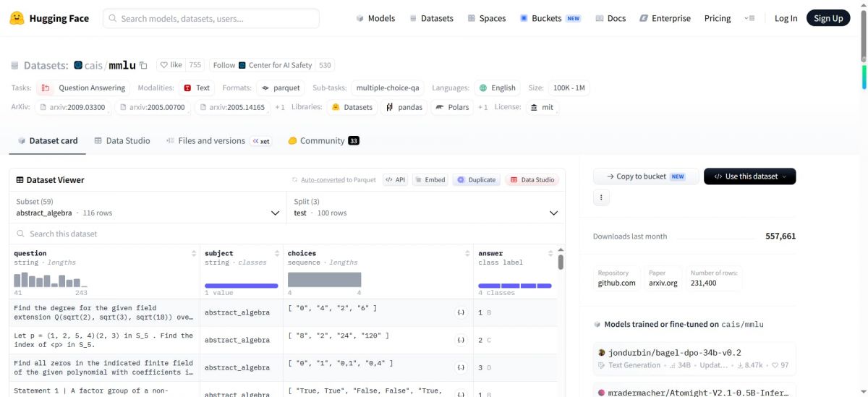Open the Models page
Viewport: 868px width, 397px height.
tap(375, 18)
